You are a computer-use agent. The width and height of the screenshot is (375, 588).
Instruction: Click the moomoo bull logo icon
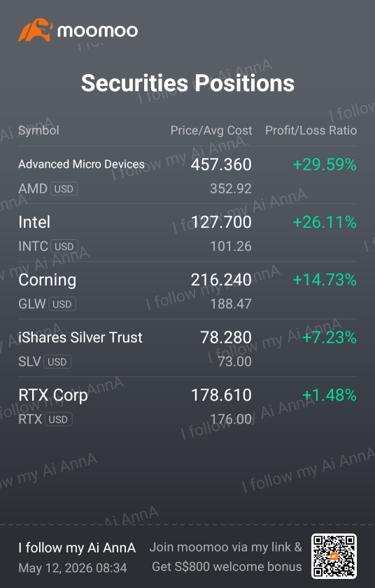(x=36, y=29)
